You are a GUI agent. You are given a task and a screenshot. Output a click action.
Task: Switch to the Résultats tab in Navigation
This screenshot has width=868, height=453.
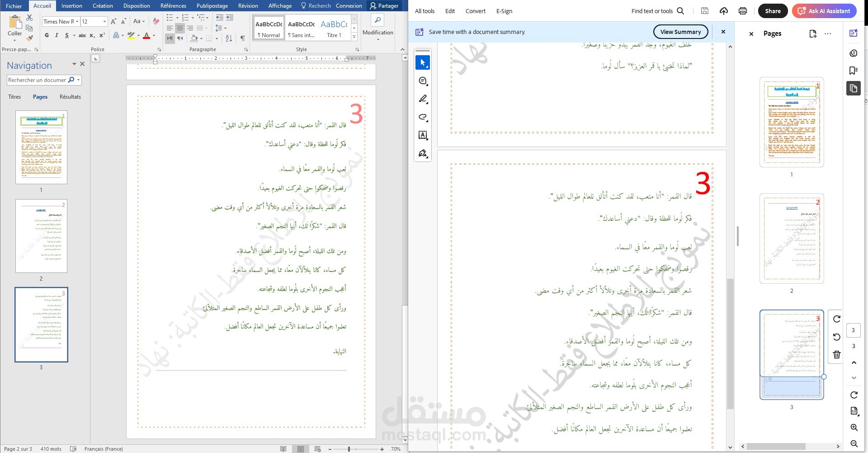70,97
